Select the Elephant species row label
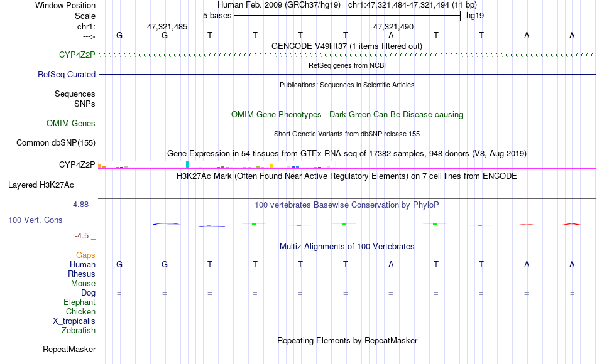Viewport: 597px width, 364px height. tap(79, 302)
